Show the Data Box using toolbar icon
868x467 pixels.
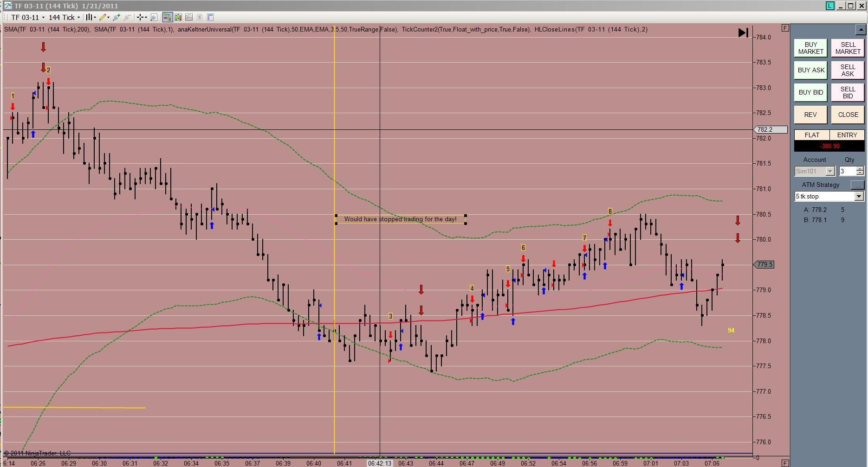[154, 18]
